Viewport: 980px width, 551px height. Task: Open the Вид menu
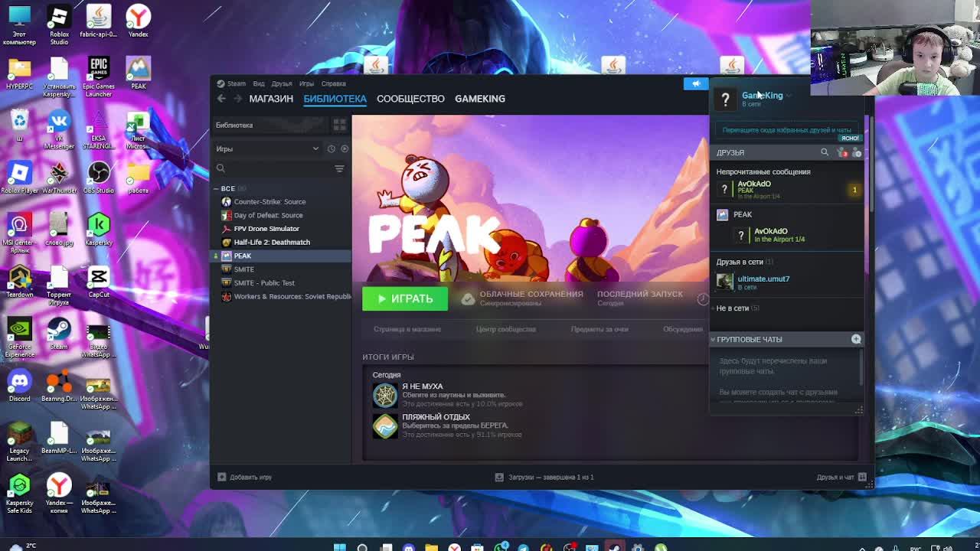[259, 83]
